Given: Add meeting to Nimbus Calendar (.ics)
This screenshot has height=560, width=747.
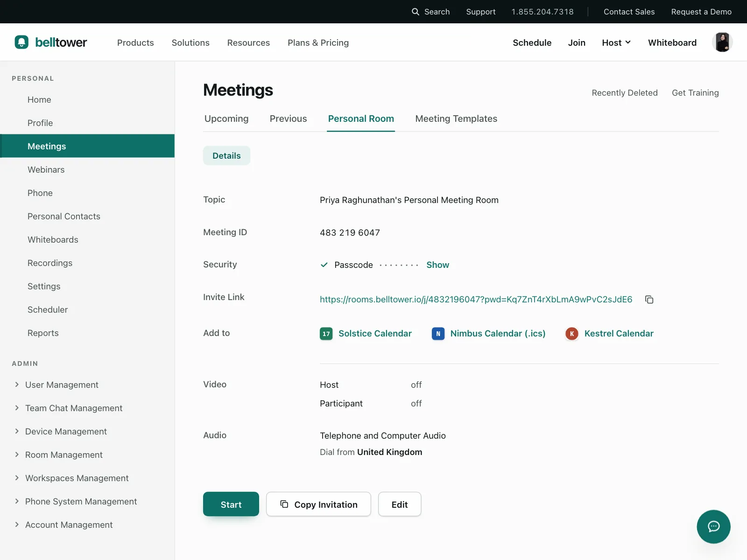Looking at the screenshot, I should coord(498,334).
